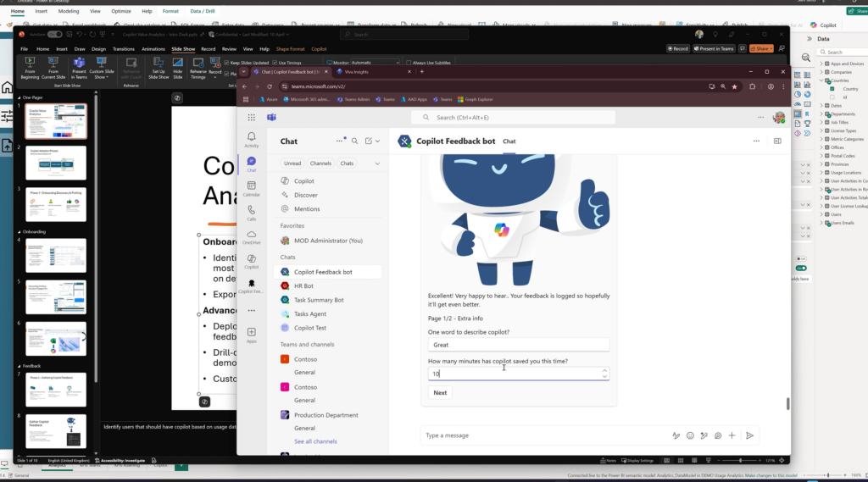Image resolution: width=868 pixels, height=482 pixels.
Task: Start PowerPoint slide show From Beginning
Action: pyautogui.click(x=30, y=68)
